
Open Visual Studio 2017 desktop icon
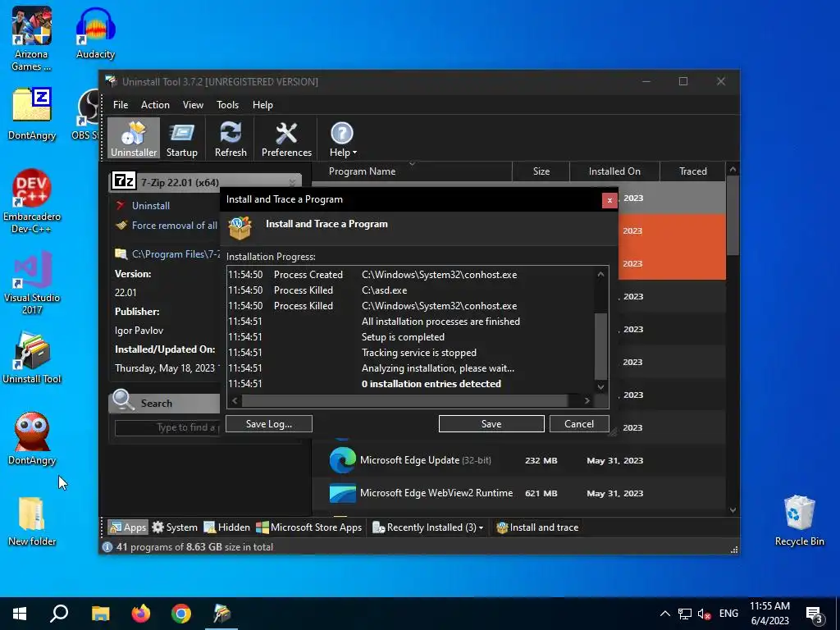pyautogui.click(x=32, y=282)
